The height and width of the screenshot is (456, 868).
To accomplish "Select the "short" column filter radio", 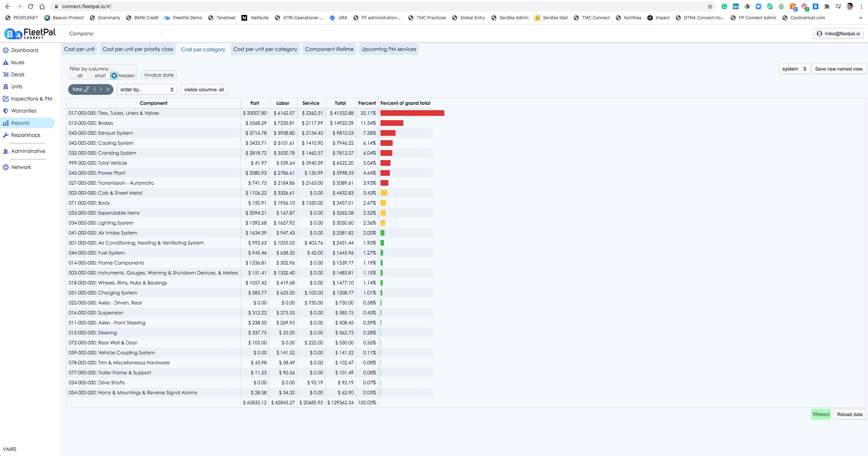I will [91, 76].
